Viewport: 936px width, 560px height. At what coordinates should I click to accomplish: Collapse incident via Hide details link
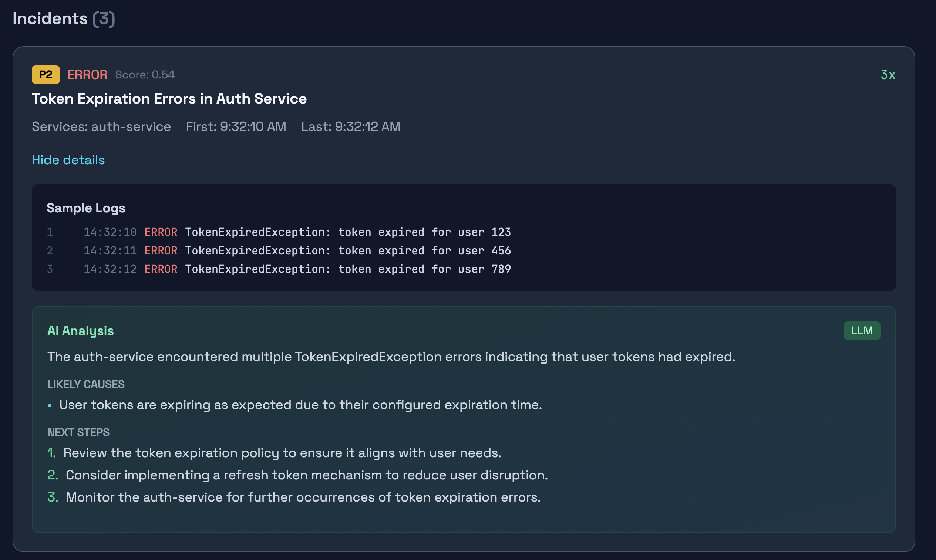click(x=68, y=160)
